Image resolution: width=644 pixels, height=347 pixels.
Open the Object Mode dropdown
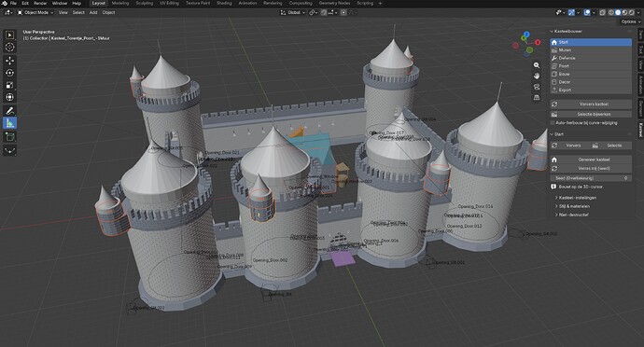pos(35,13)
